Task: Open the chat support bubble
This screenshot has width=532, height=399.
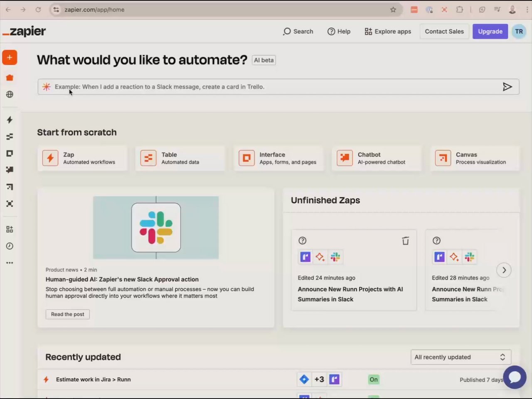Action: click(x=515, y=377)
